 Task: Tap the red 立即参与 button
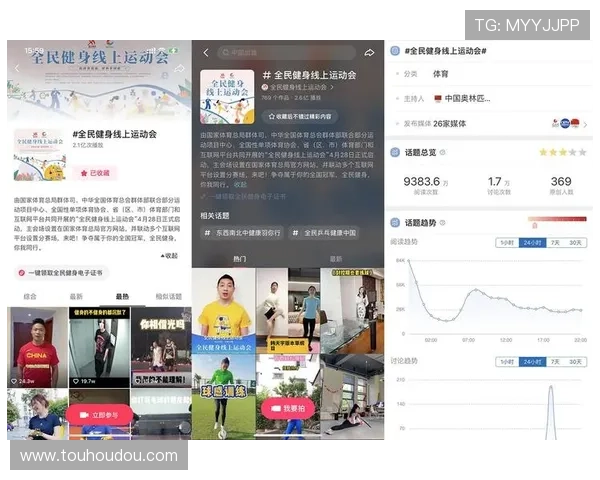[99, 415]
